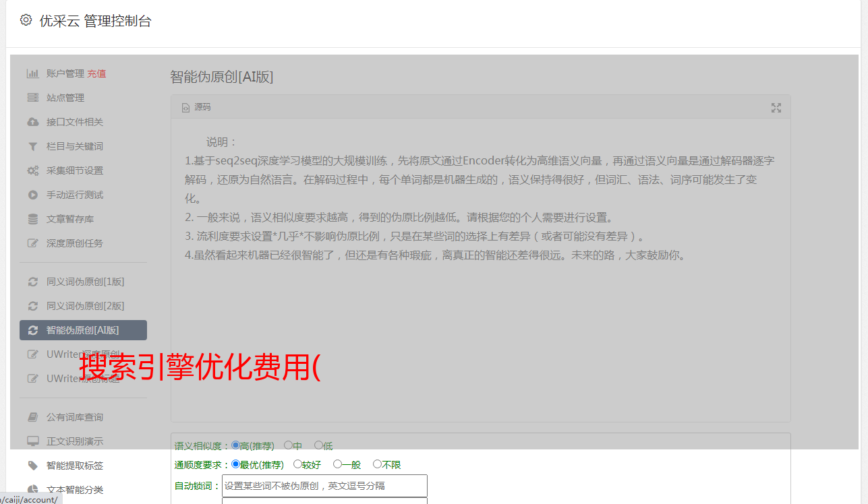Select 通顺度要求 一般 radio option
The image size is (868, 504).
point(337,464)
